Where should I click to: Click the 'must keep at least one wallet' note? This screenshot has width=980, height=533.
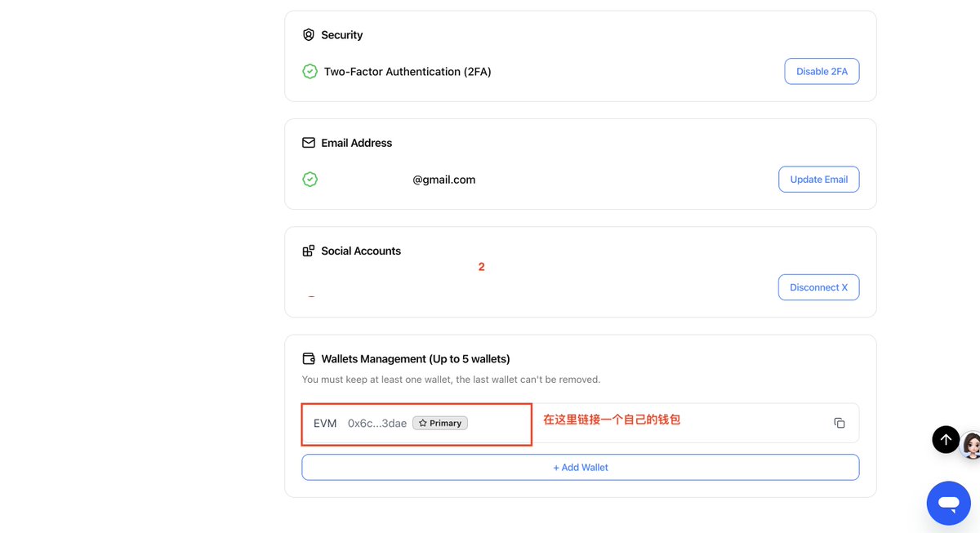click(451, 380)
